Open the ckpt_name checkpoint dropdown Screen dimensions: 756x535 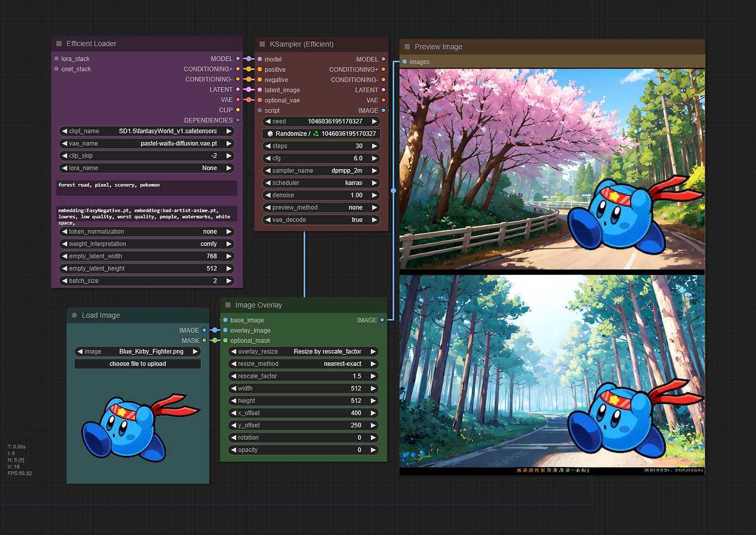(146, 131)
